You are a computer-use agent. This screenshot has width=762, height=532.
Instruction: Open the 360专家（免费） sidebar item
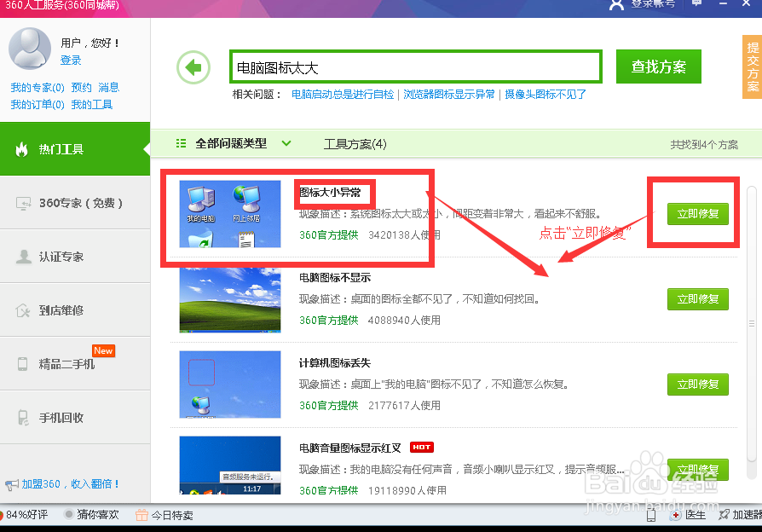(x=75, y=203)
